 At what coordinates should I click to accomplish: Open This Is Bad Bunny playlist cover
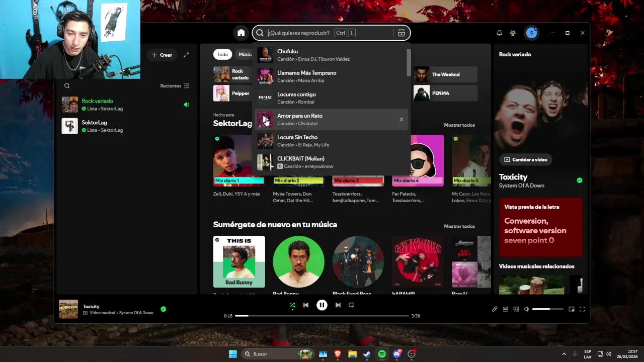click(239, 262)
